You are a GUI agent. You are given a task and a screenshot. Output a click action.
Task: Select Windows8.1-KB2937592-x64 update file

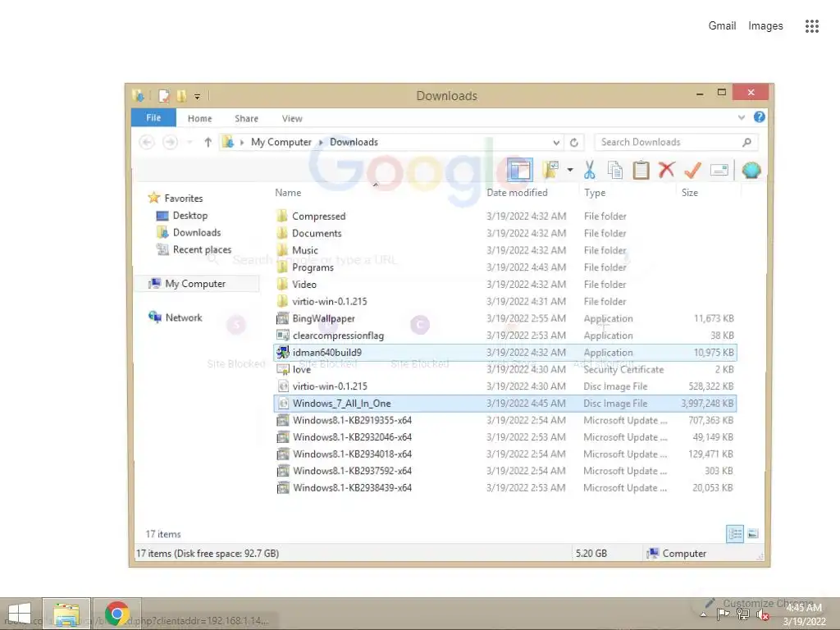pyautogui.click(x=351, y=471)
